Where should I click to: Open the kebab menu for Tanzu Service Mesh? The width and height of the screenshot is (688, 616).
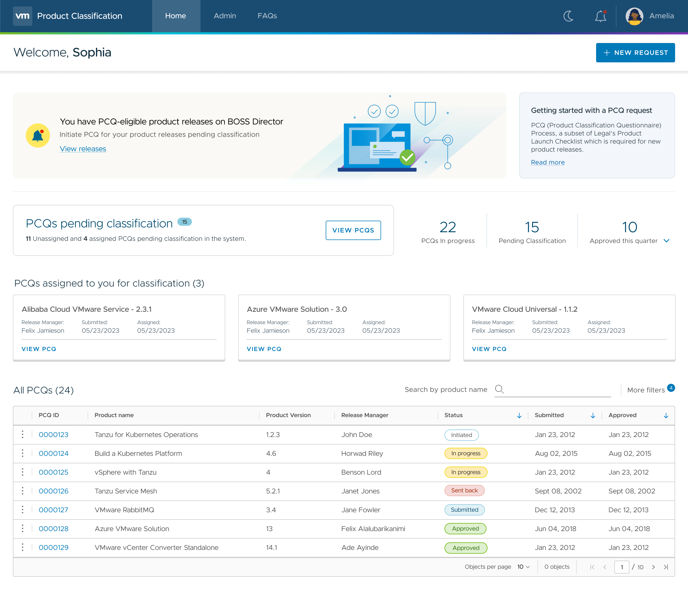(x=22, y=491)
